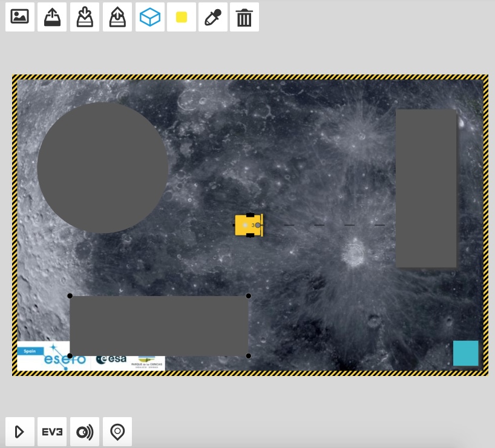The width and height of the screenshot is (495, 448).
Task: Delete selection with the trash can icon
Action: [244, 17]
